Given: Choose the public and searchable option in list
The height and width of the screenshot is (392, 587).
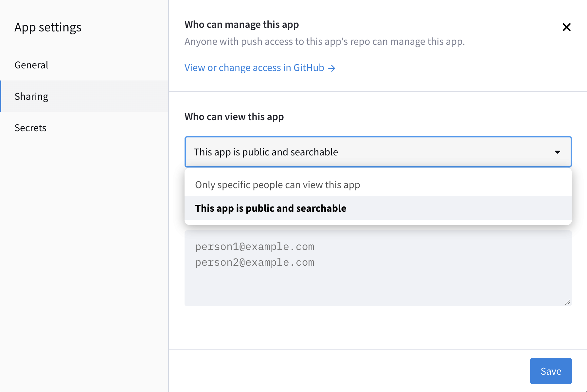Looking at the screenshot, I should point(271,208).
